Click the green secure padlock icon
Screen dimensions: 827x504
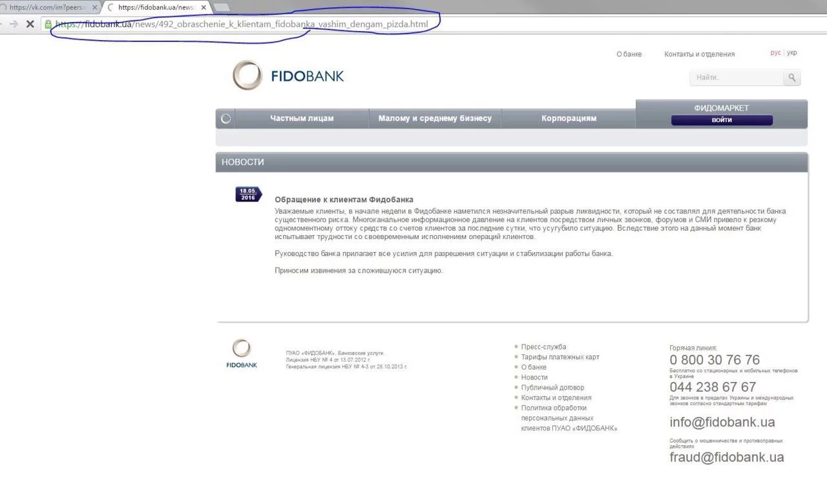click(x=48, y=24)
